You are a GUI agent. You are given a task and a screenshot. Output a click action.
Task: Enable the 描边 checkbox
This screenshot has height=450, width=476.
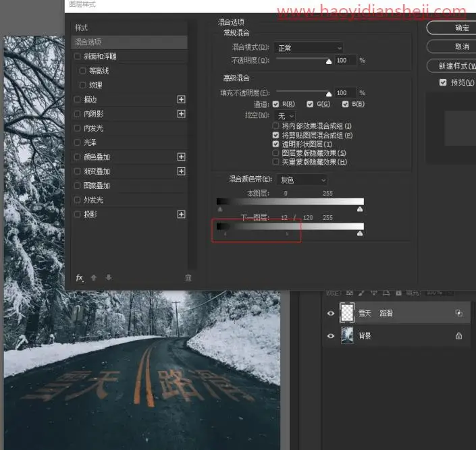(x=77, y=99)
